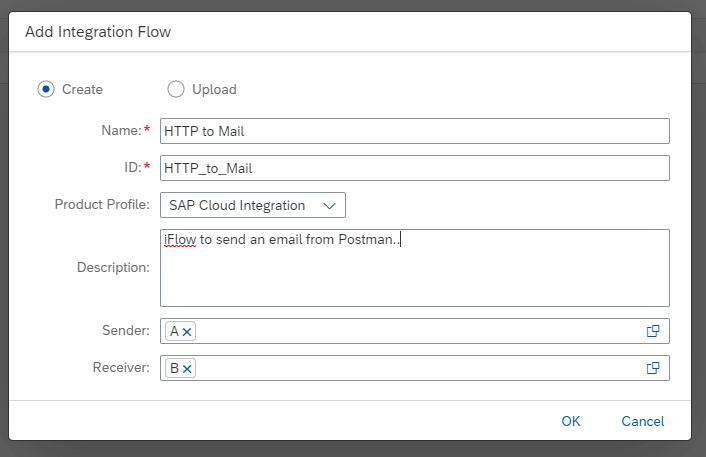Select the Upload radio button
Screen dimensions: 706x457
click(x=176, y=89)
